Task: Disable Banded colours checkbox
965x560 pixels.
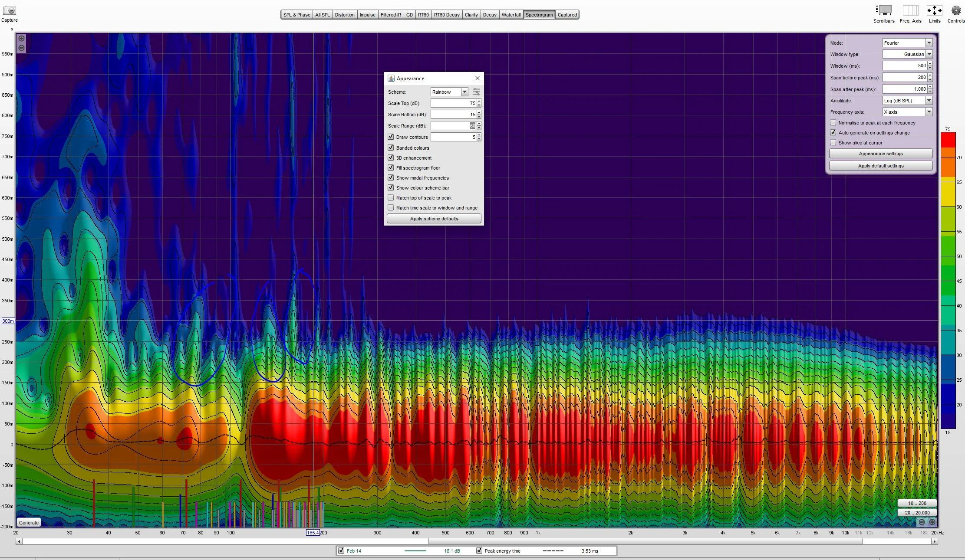Action: (x=391, y=147)
